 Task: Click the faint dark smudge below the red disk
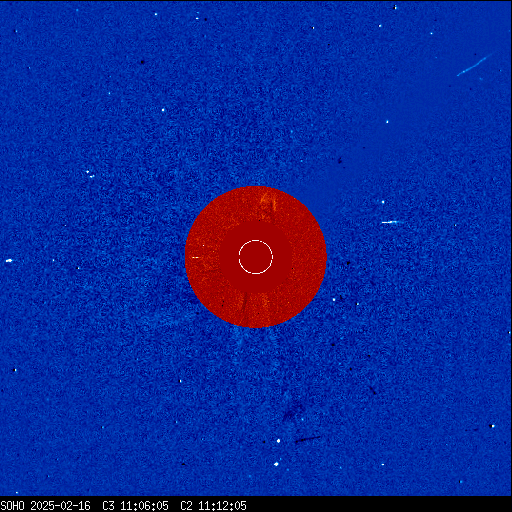(291, 413)
